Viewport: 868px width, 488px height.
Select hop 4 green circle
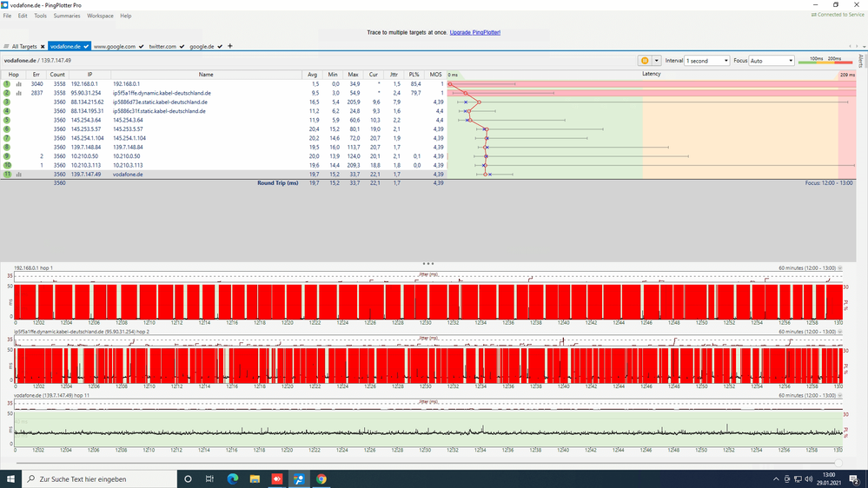7,111
